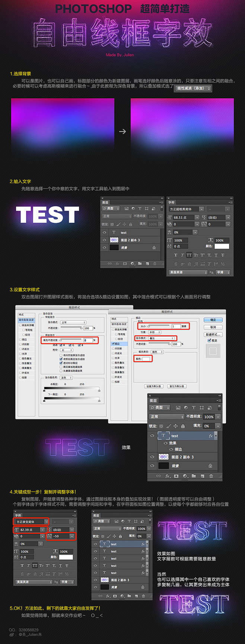
Task: Open 混合模式 叠加 dropdown in stroke dialog
Action: point(161,338)
